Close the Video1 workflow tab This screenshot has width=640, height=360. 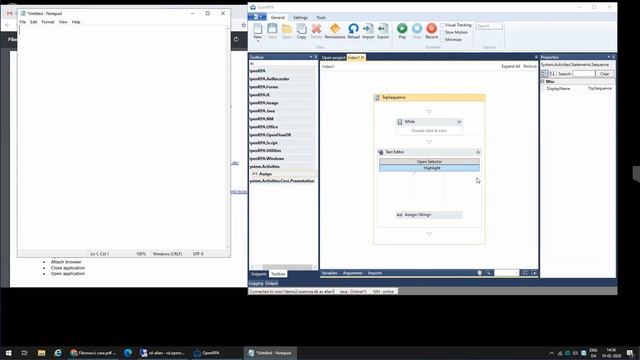click(362, 58)
